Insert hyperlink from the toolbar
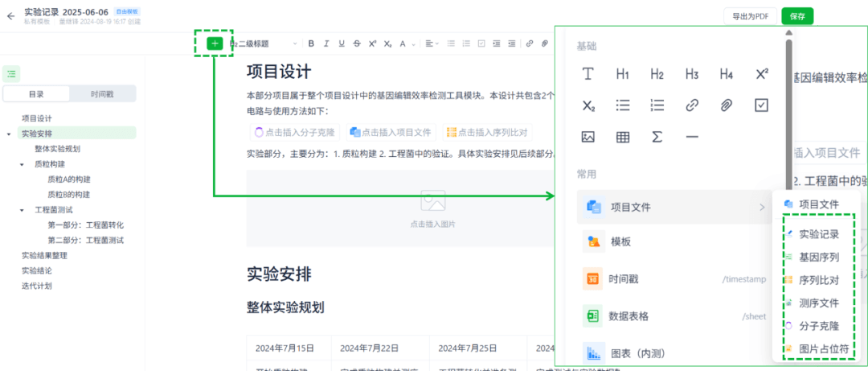 530,43
